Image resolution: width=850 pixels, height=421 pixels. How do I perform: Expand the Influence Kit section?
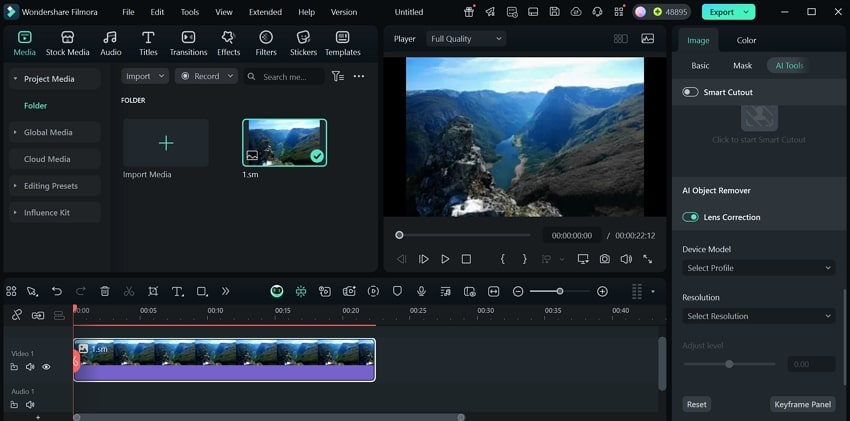[16, 212]
